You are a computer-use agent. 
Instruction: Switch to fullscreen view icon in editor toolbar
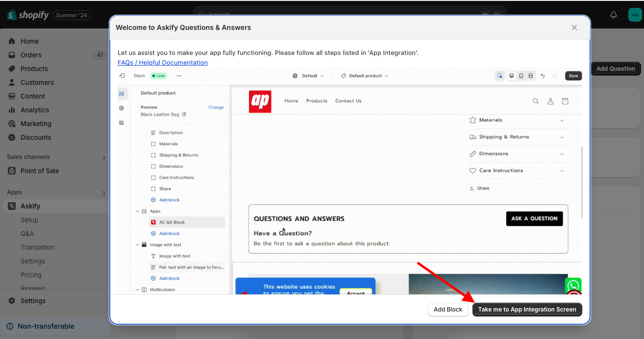pos(530,76)
